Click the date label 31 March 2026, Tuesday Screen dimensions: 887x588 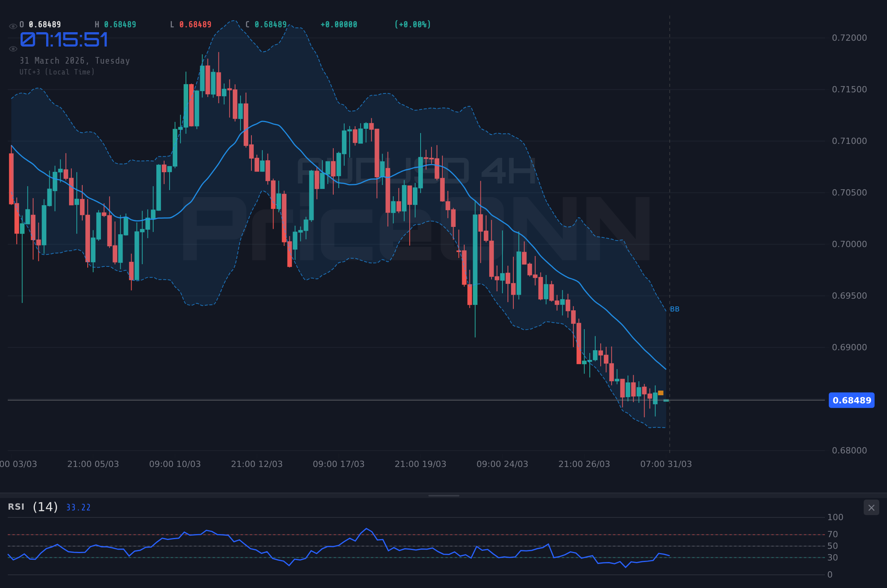click(x=74, y=61)
